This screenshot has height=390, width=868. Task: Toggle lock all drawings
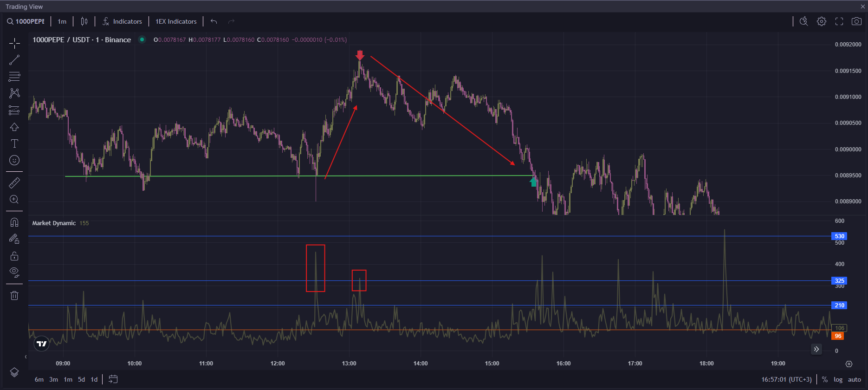point(14,256)
